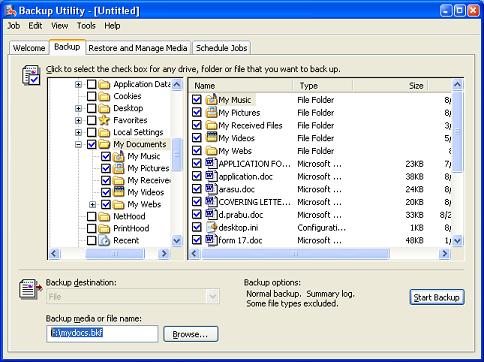
Task: Click the file list horizontal scrollbar thumb
Action: [295, 254]
